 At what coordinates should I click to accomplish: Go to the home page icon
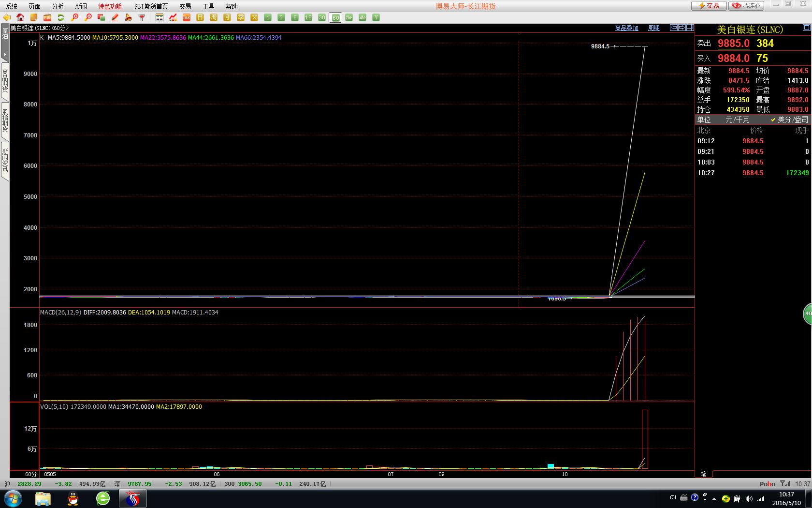click(x=20, y=17)
